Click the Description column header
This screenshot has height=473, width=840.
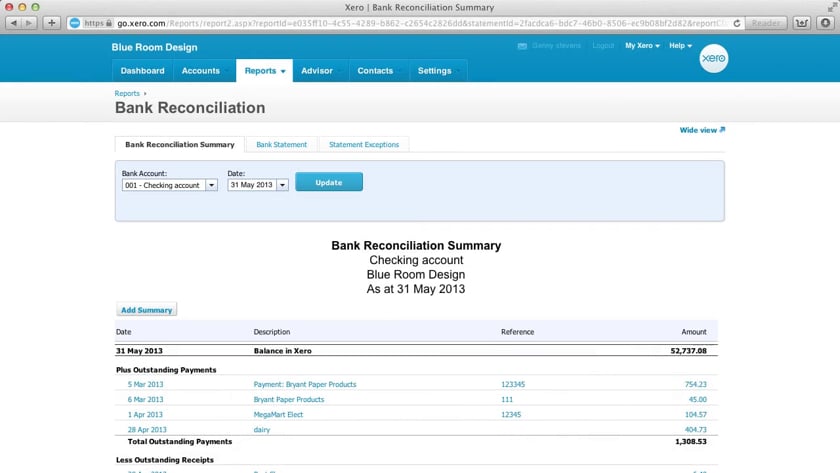click(272, 332)
